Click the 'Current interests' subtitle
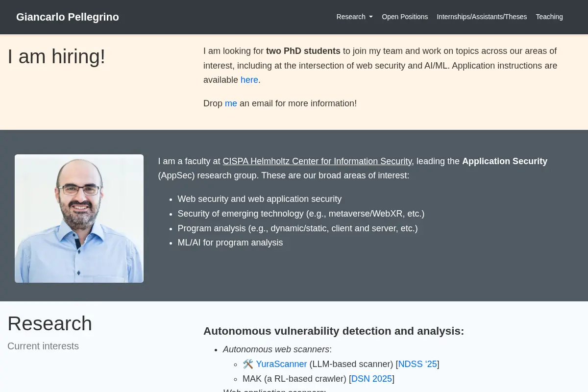Image resolution: width=588 pixels, height=392 pixels. pyautogui.click(x=43, y=346)
